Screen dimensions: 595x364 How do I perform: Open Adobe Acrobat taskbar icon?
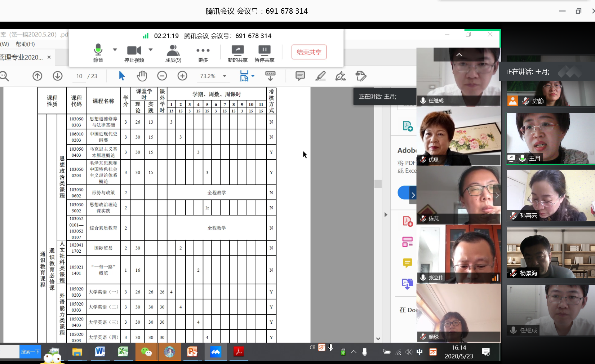[239, 352]
